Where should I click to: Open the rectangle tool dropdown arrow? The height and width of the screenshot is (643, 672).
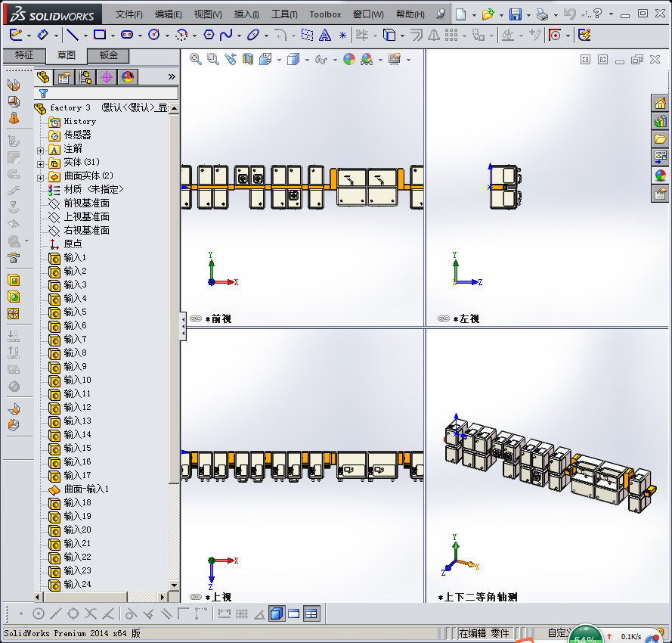tap(112, 36)
